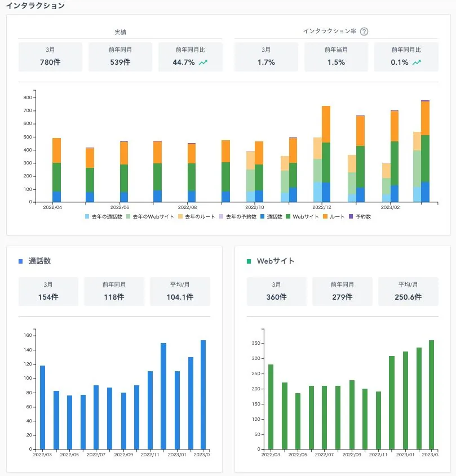Click the green square icon beside Webサイト heading
Image resolution: width=456 pixels, height=476 pixels.
249,261
